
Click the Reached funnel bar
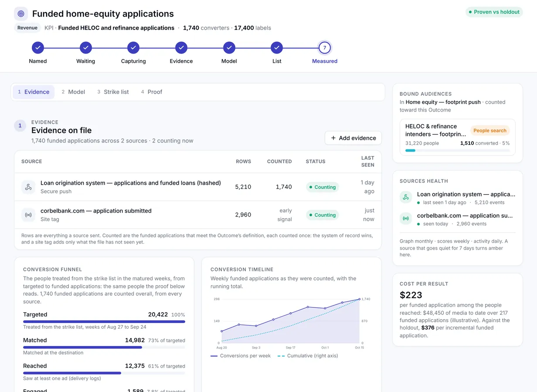click(104, 373)
